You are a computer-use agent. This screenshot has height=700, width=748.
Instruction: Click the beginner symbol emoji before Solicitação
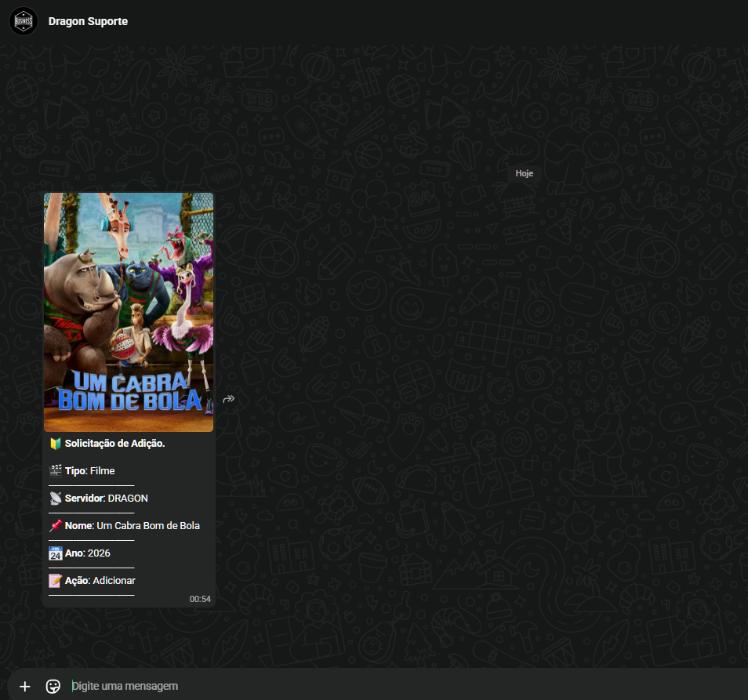coord(56,444)
